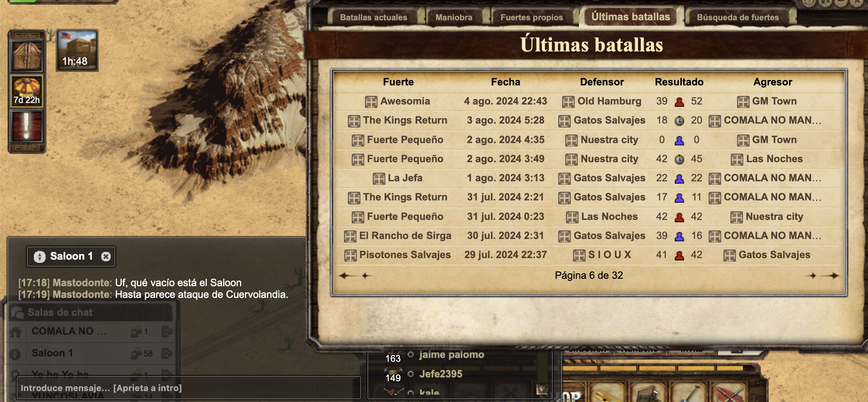Open the Búsqueda de fuertes tab
The height and width of the screenshot is (402, 868).
pos(738,17)
